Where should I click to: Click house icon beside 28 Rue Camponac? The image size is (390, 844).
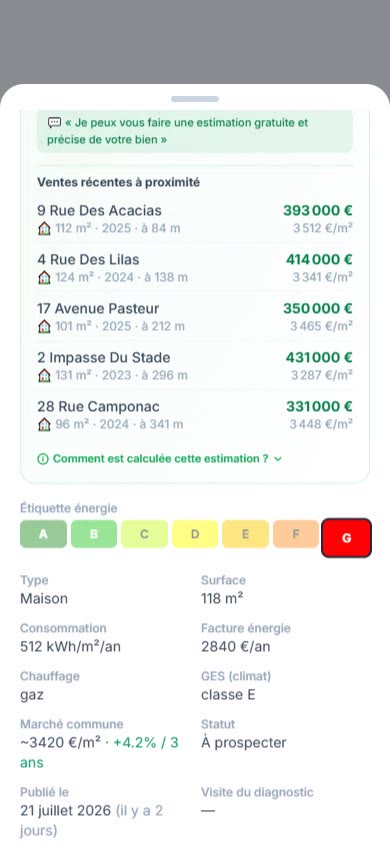(44, 425)
